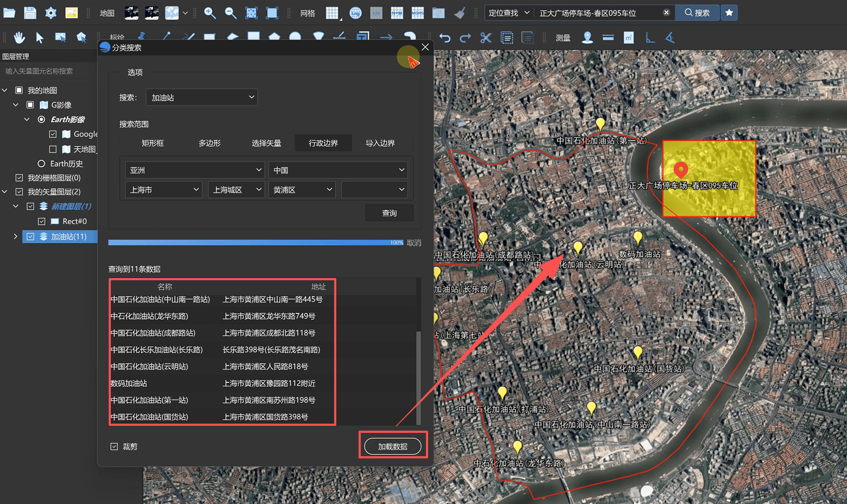Open the 搜索 category dropdown (加油站)
This screenshot has height=504, width=847.
(x=202, y=97)
